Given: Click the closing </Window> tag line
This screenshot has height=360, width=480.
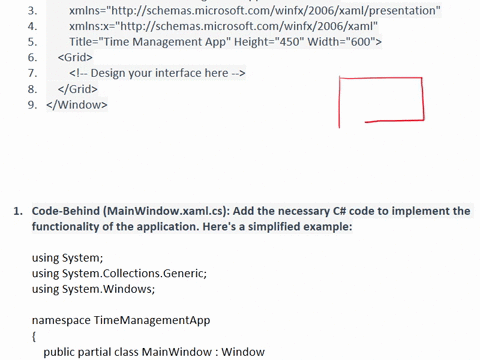Looking at the screenshot, I should tap(77, 105).
